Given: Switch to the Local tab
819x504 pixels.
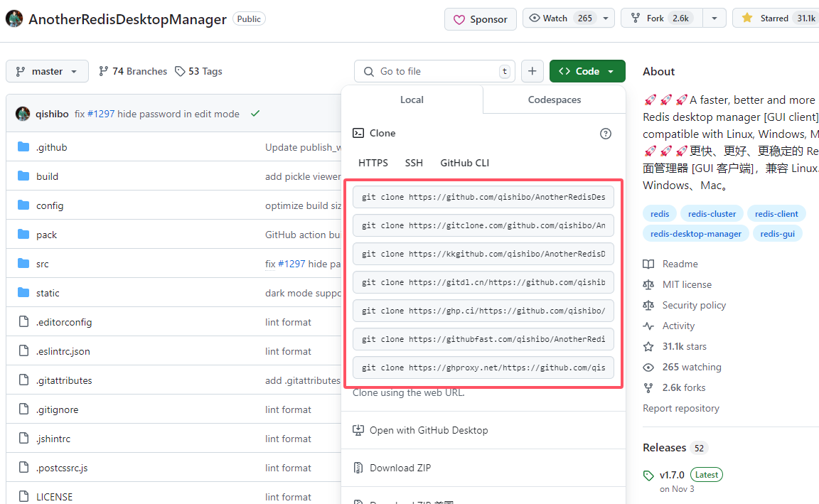Looking at the screenshot, I should coord(412,100).
